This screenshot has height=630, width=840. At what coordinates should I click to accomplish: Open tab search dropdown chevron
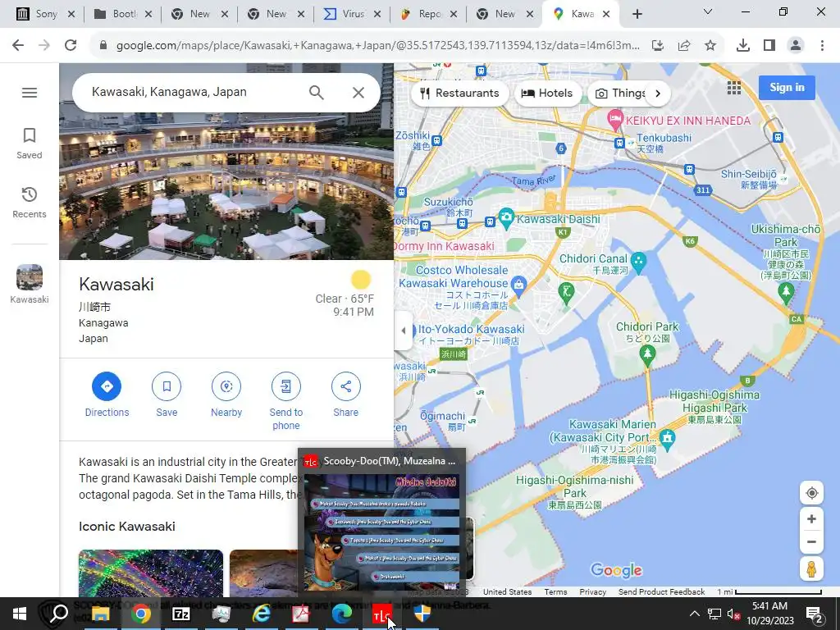[708, 11]
